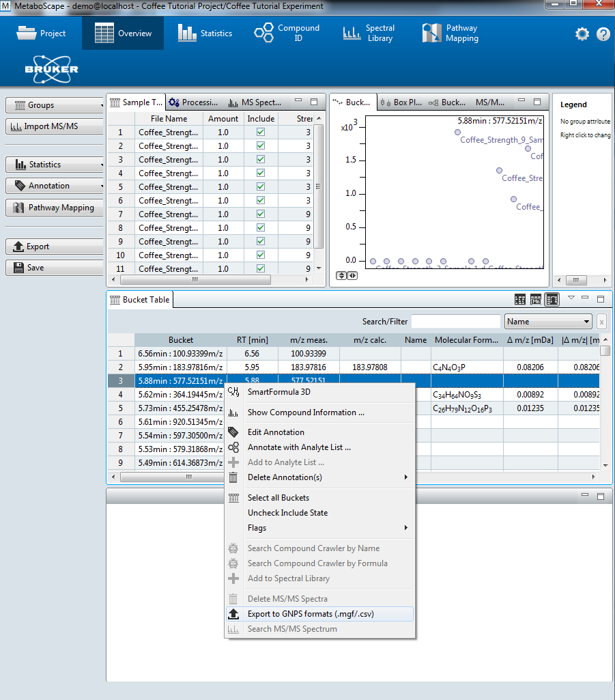
Task: Open help via the question mark icon
Action: click(603, 34)
